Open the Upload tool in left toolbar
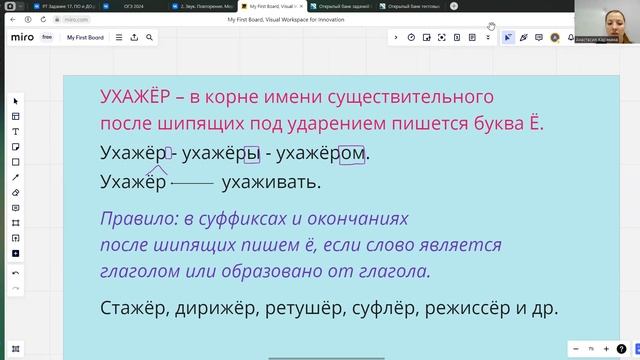640x360 pixels. (16, 238)
